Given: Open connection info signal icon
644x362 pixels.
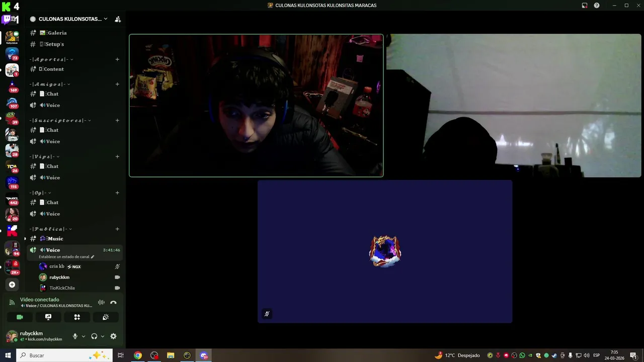Looking at the screenshot, I should [12, 303].
